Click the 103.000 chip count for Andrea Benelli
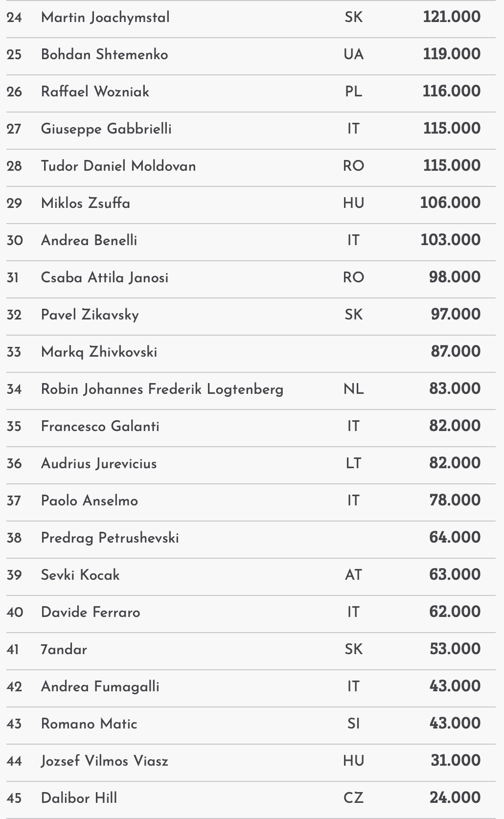Screen dimensions: 504x819 (450, 240)
